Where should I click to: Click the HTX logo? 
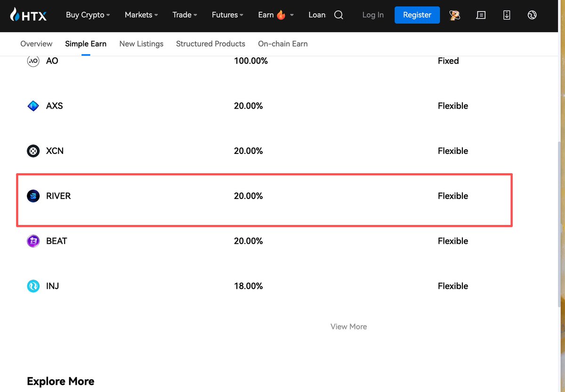tap(28, 15)
